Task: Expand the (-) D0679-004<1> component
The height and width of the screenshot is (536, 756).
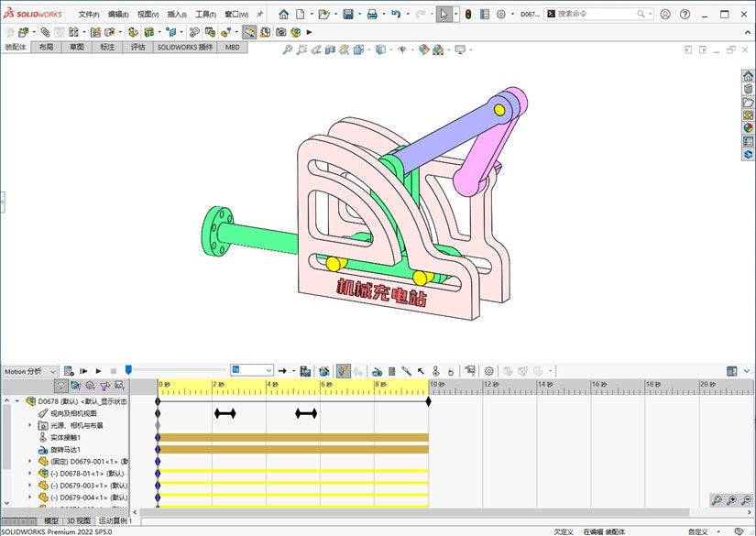Action: pyautogui.click(x=30, y=498)
